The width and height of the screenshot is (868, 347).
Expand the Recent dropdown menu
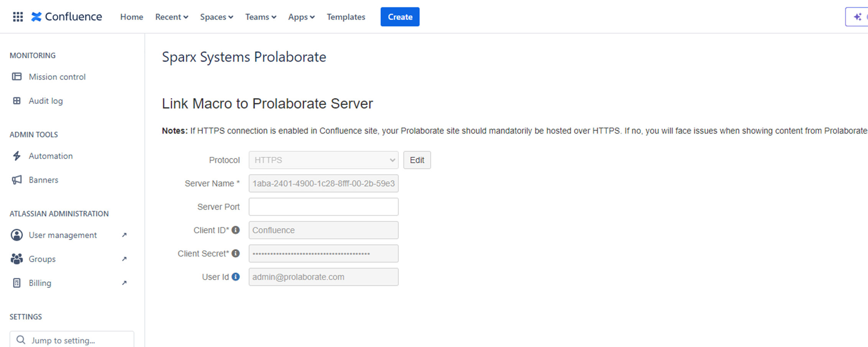tap(171, 17)
